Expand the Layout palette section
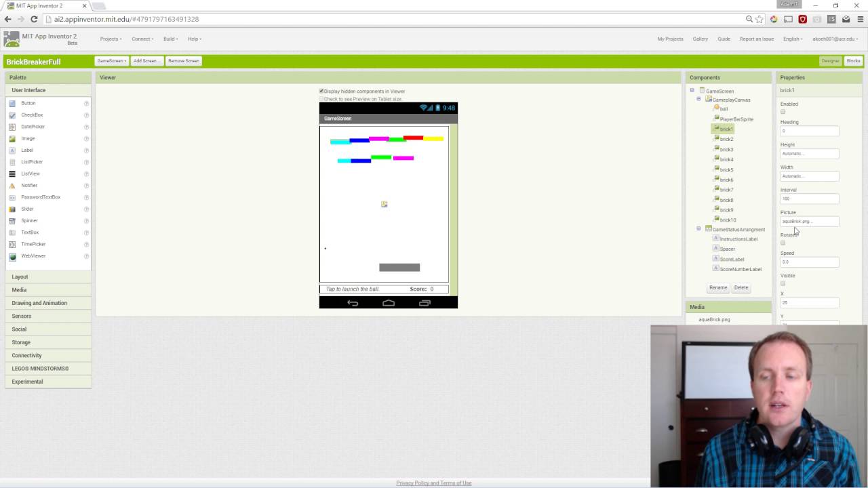The width and height of the screenshot is (868, 488). (x=47, y=277)
